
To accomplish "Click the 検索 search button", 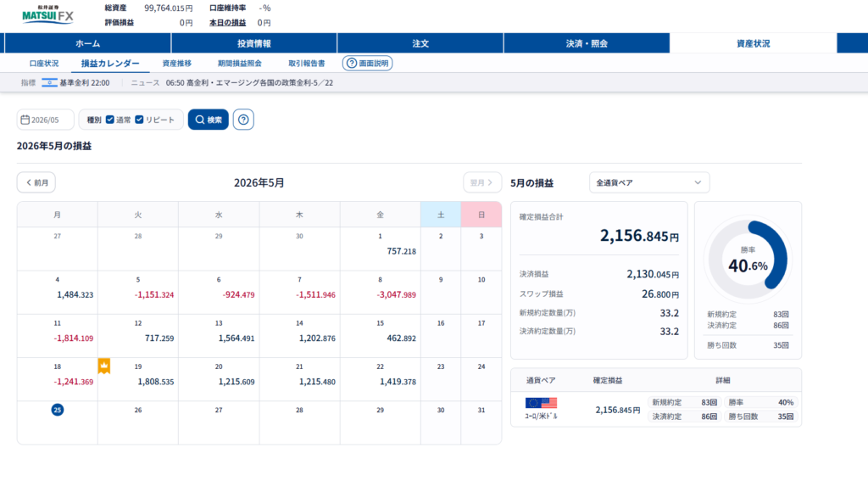I will [209, 120].
